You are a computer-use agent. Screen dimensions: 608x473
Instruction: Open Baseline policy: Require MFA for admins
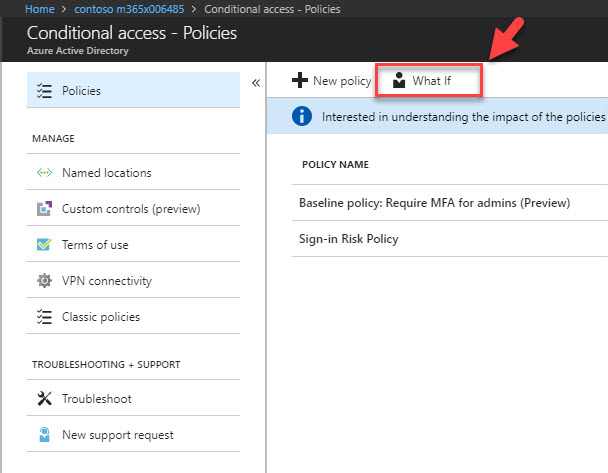[x=434, y=203]
